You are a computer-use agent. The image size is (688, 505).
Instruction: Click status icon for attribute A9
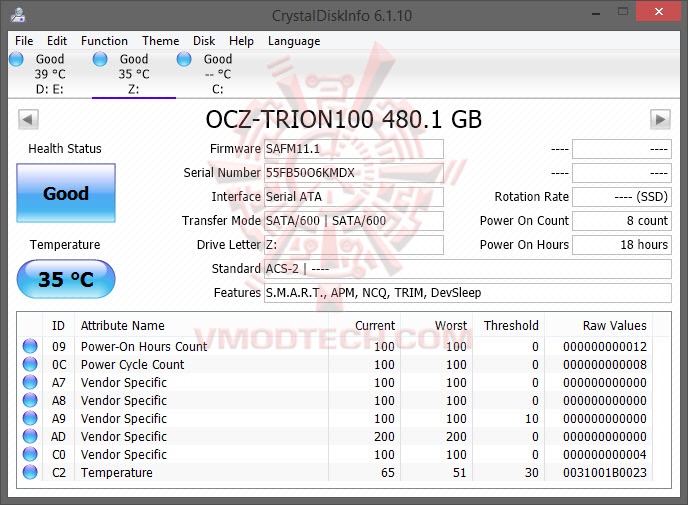click(30, 418)
